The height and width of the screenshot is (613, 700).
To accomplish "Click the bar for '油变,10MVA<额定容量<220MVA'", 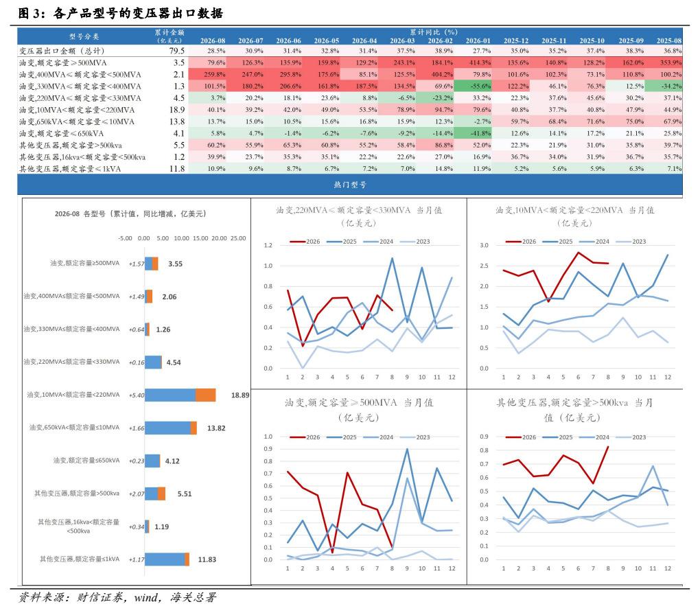I will click(180, 395).
